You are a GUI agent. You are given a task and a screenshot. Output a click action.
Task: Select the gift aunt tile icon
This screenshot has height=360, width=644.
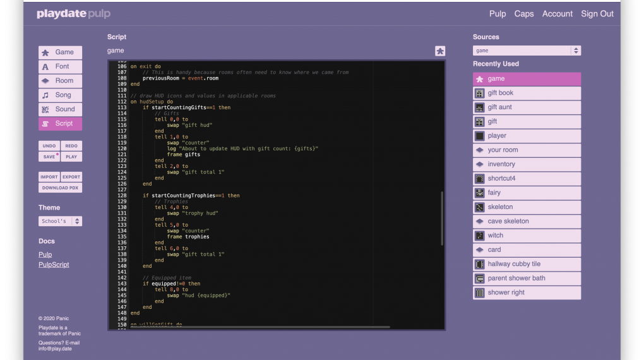point(480,107)
